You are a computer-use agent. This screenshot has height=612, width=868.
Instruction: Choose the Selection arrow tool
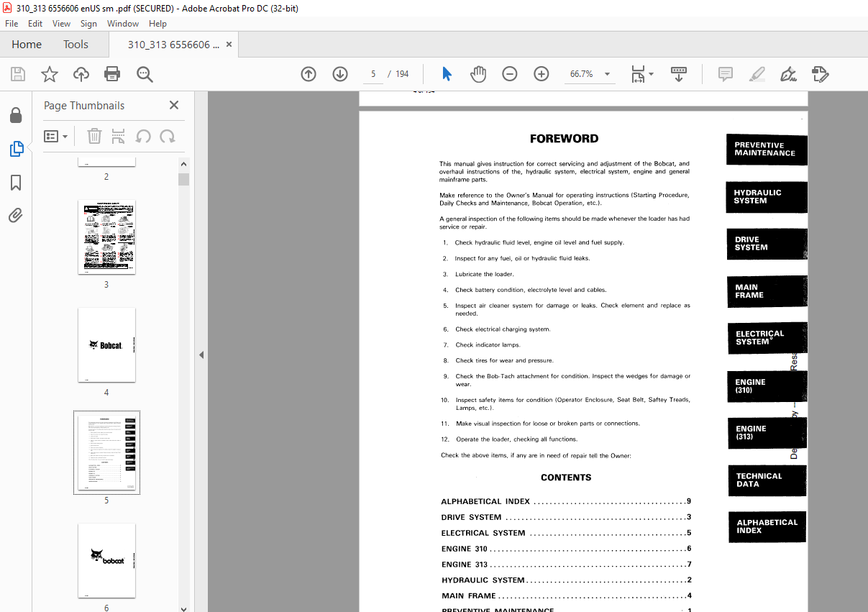tap(447, 74)
